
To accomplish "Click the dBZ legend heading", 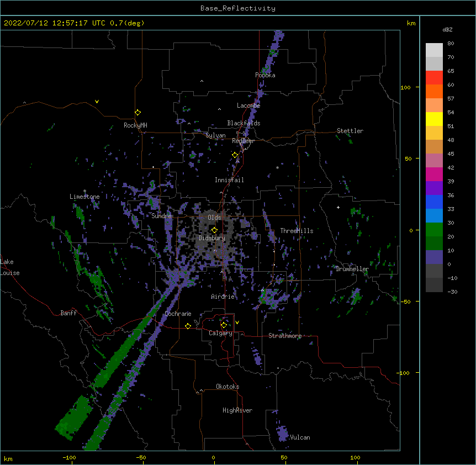I will [x=447, y=30].
